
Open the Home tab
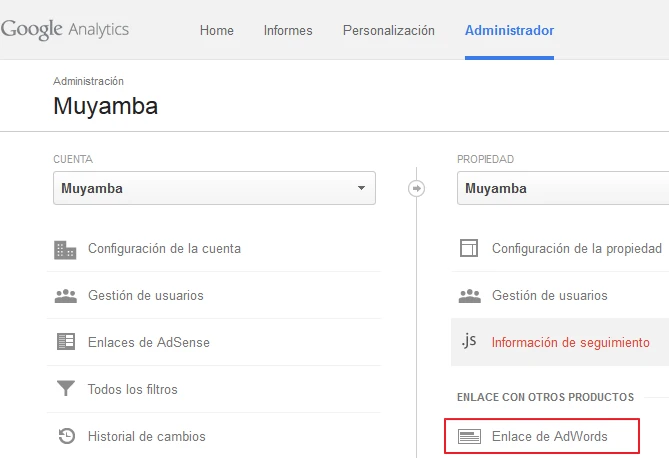(x=217, y=31)
